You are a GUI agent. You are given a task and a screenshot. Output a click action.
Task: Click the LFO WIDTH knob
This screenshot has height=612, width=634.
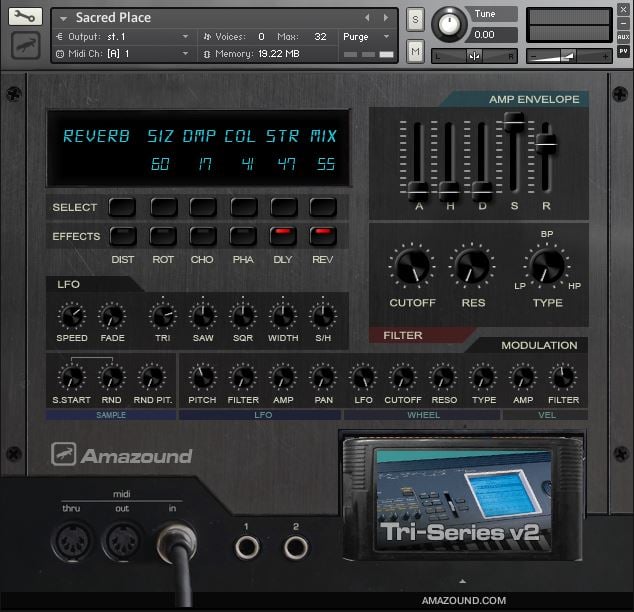[x=283, y=316]
